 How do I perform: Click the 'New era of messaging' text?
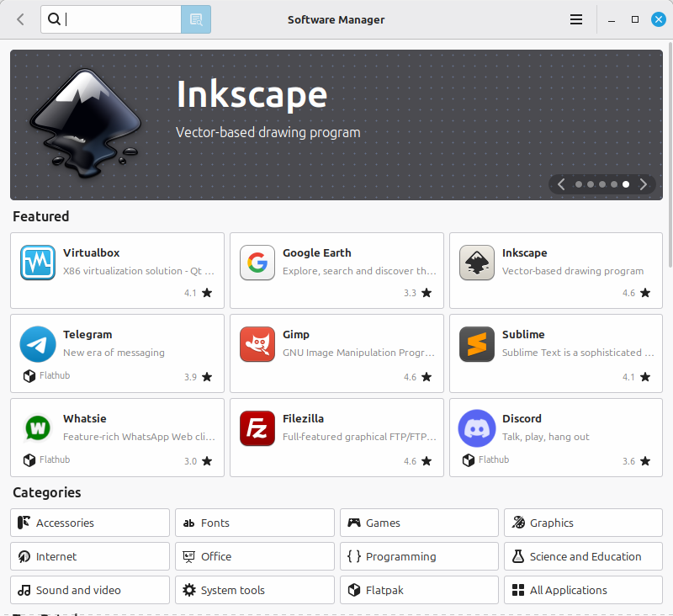pyautogui.click(x=114, y=353)
